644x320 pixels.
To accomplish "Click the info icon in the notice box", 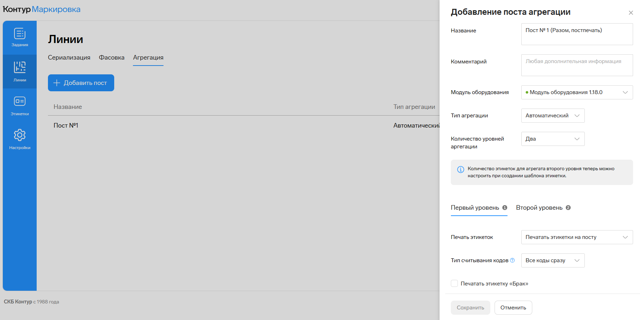I will (461, 170).
